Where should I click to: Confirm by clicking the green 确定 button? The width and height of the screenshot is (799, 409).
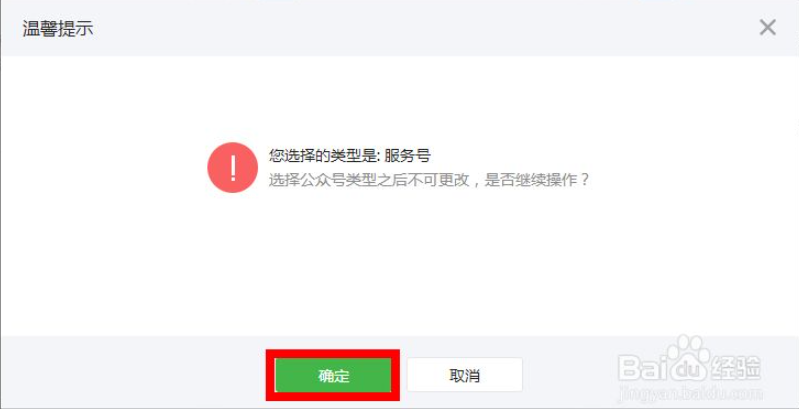(x=333, y=375)
